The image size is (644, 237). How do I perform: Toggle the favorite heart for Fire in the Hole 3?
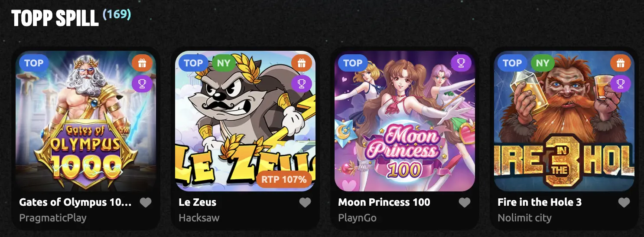click(624, 202)
